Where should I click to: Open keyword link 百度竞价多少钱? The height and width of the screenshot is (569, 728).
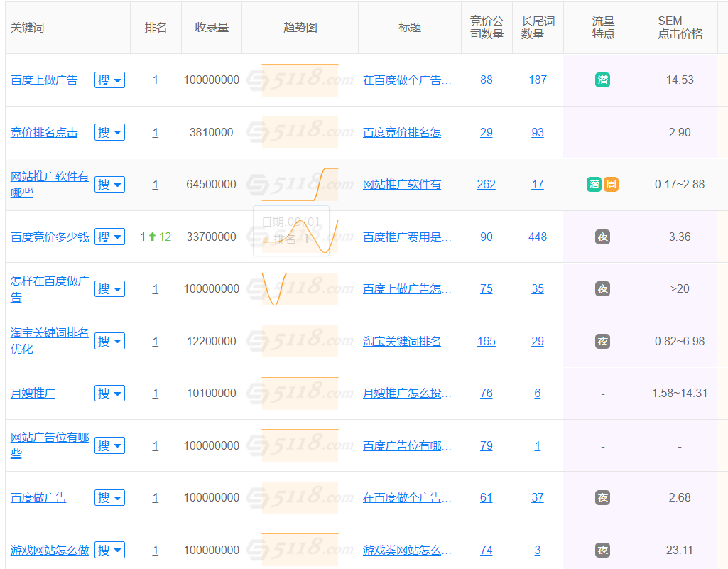click(50, 237)
